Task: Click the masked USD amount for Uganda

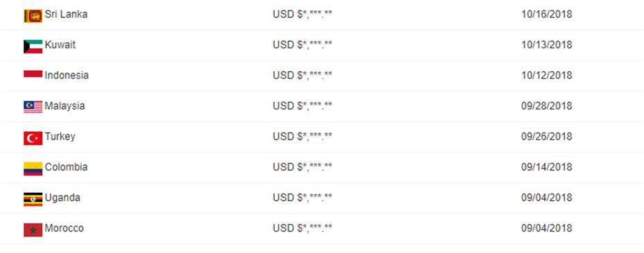Action: [303, 198]
